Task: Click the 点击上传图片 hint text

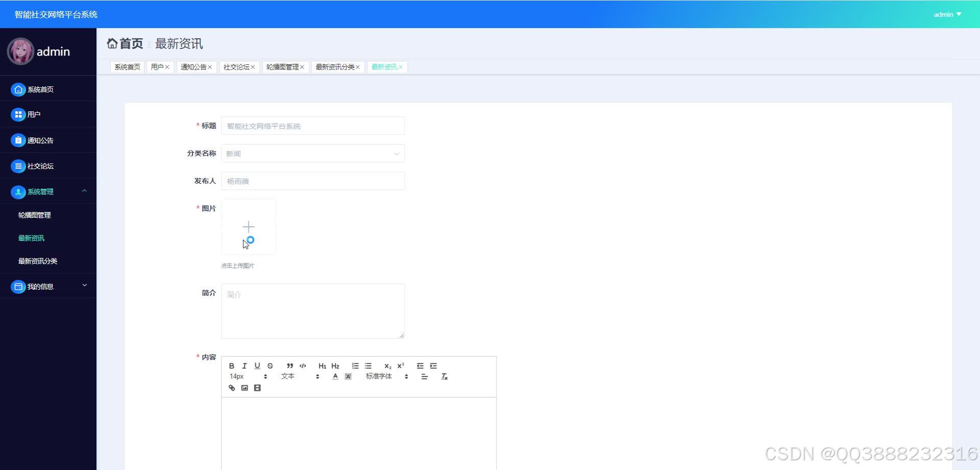Action: (237, 266)
